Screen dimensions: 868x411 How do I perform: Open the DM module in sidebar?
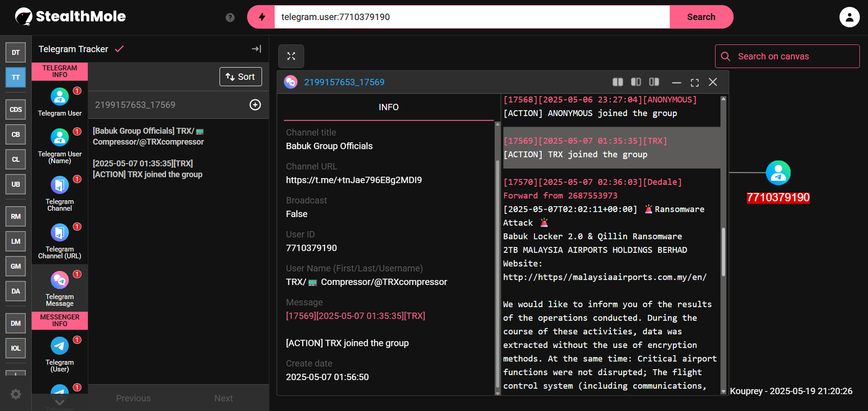point(16,324)
